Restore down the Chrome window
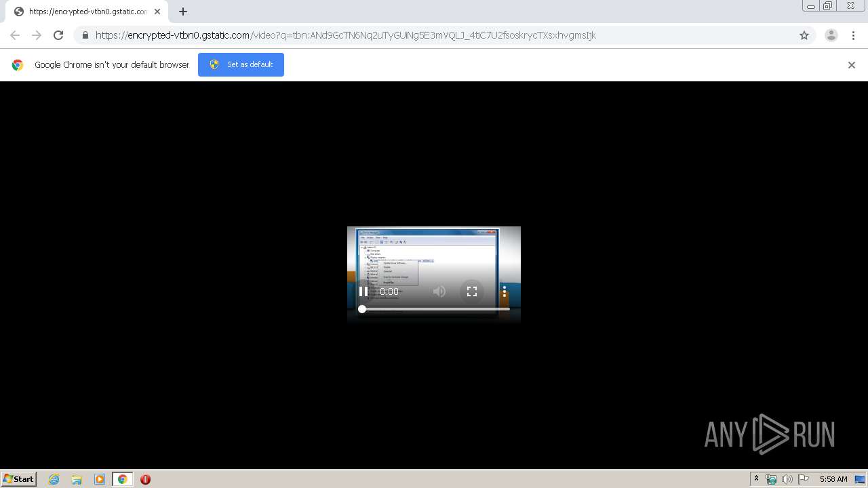868x488 pixels. coord(828,6)
